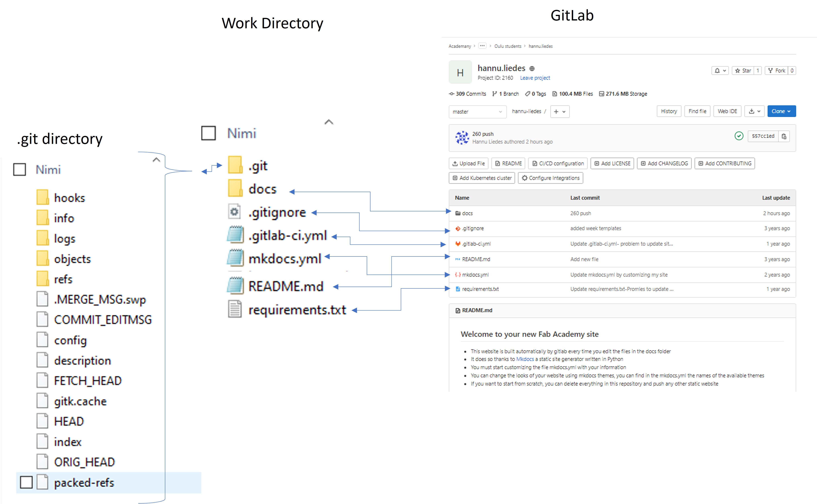
Task: Click the README button
Action: coord(508,163)
